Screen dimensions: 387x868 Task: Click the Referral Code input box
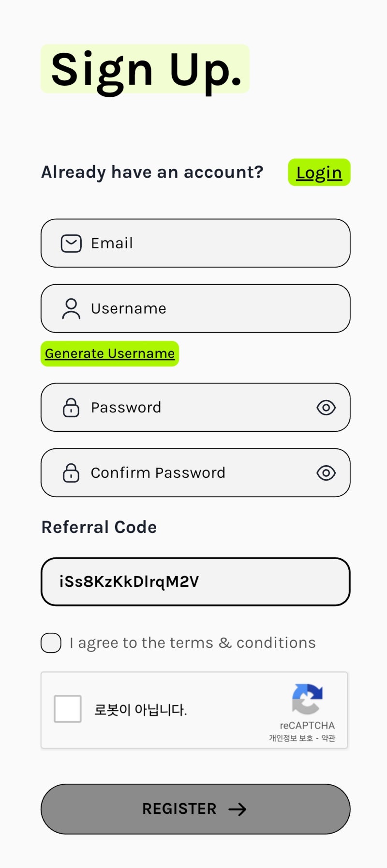click(x=195, y=582)
